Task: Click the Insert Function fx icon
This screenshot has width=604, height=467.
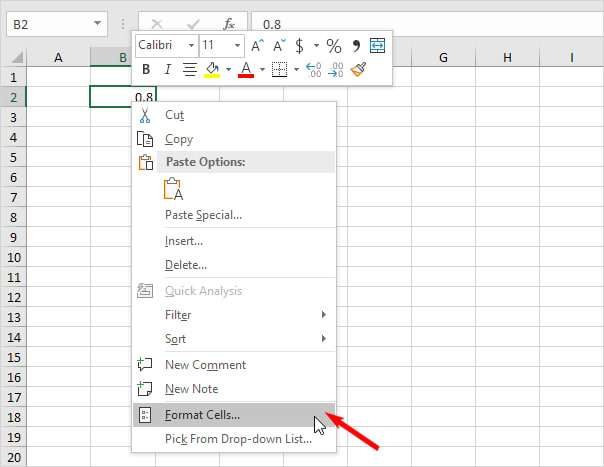Action: (229, 24)
